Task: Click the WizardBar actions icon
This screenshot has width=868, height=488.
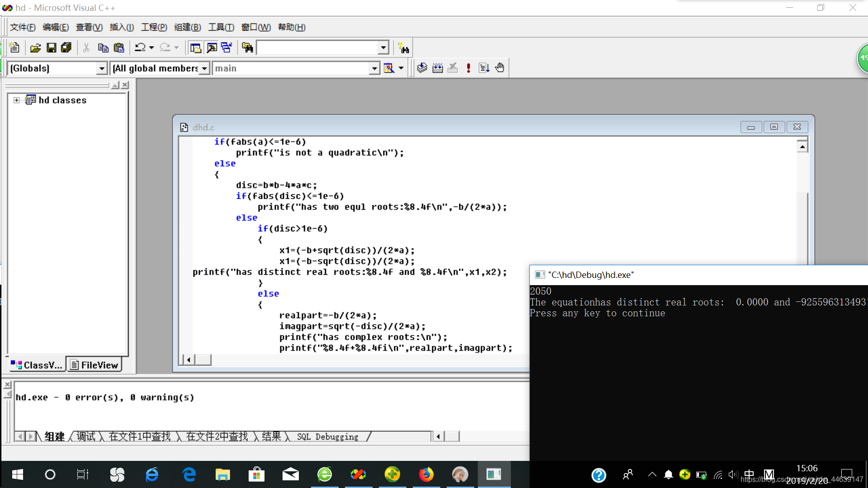Action: [x=389, y=68]
